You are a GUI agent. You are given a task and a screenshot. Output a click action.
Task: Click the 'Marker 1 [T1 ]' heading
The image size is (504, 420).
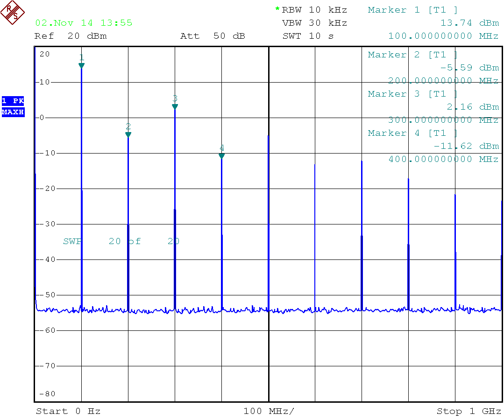(413, 10)
